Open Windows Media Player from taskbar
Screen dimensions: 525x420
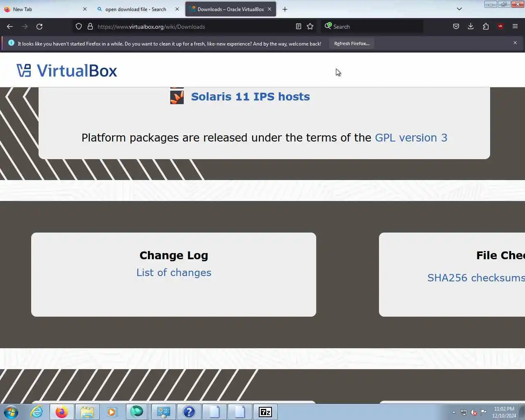coord(112,412)
